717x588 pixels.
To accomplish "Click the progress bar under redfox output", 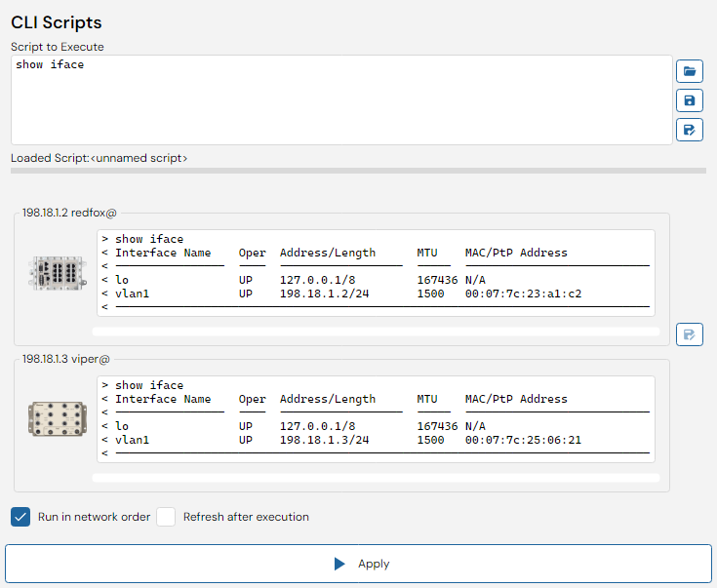I will tap(376, 332).
